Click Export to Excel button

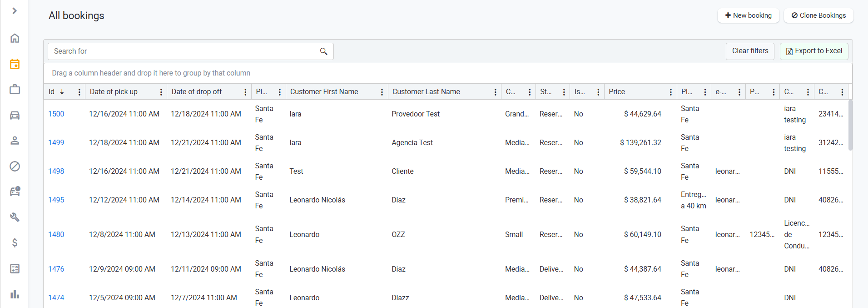(813, 51)
